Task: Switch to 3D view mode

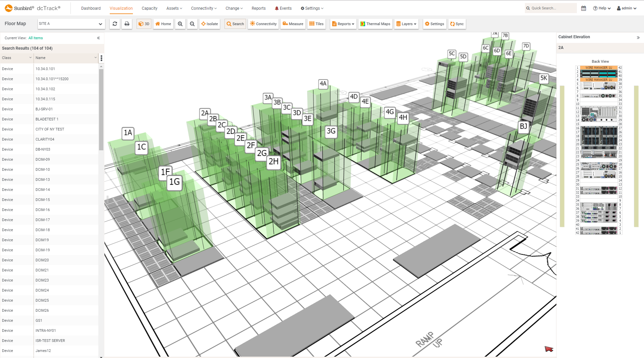Action: [144, 24]
